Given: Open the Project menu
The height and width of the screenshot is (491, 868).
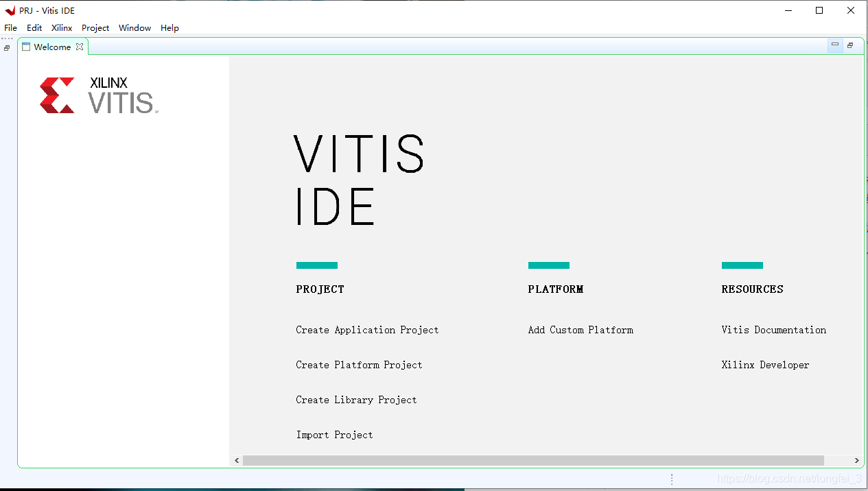Looking at the screenshot, I should click(95, 28).
